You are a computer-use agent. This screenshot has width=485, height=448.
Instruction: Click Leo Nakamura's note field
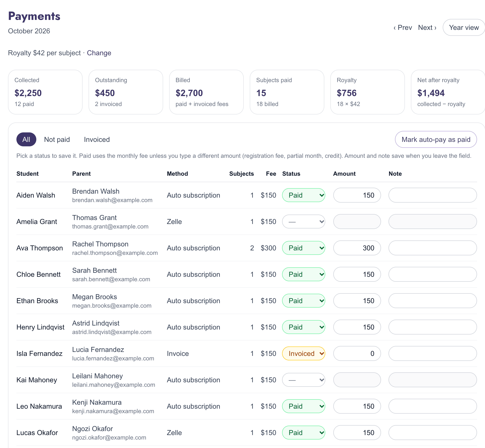(433, 406)
